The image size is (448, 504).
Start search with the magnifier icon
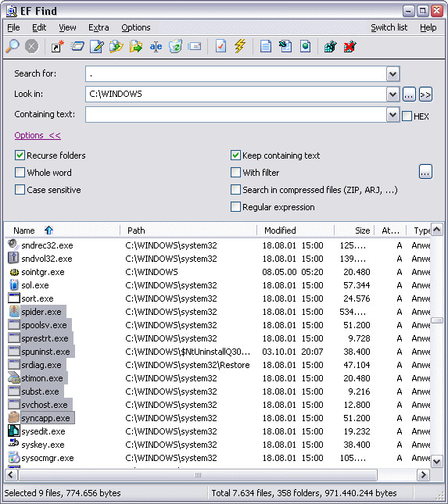pyautogui.click(x=13, y=47)
